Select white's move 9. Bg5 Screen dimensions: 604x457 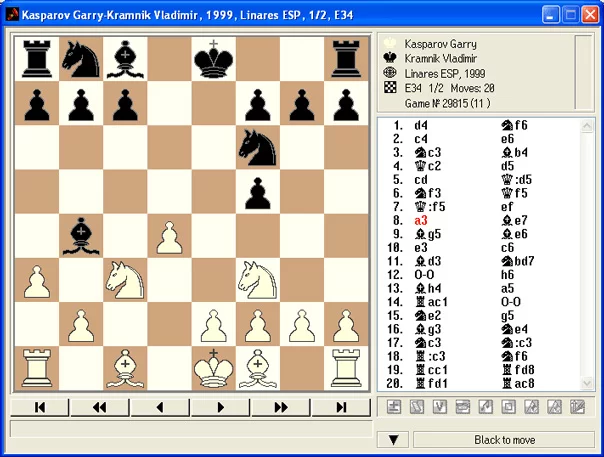coord(428,234)
